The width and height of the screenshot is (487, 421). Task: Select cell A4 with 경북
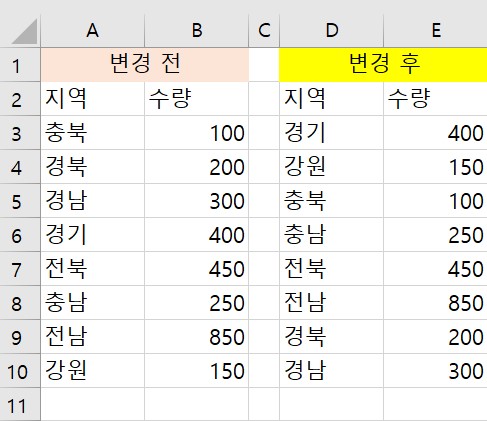coord(93,167)
